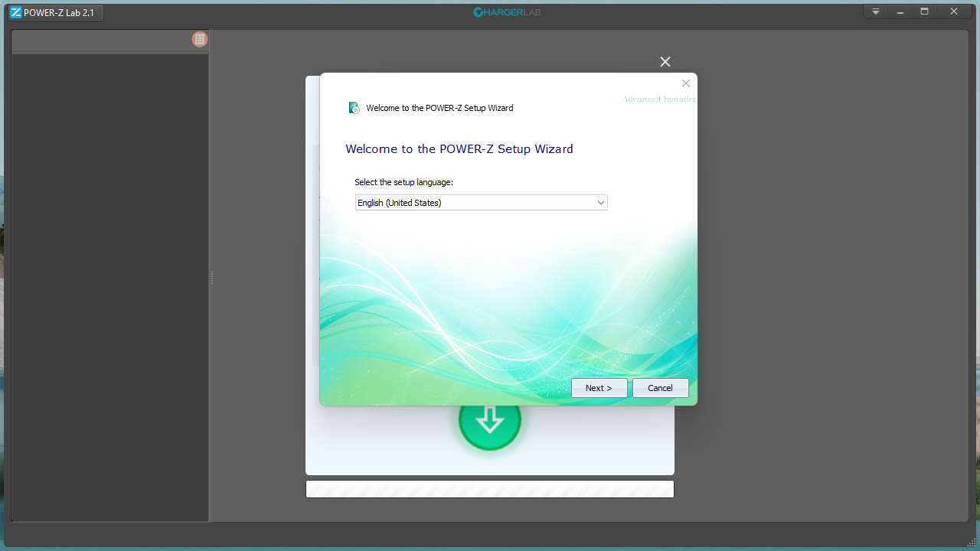Click the blue Z logo on the POWER-Z tab
980x551 pixels.
tap(16, 12)
